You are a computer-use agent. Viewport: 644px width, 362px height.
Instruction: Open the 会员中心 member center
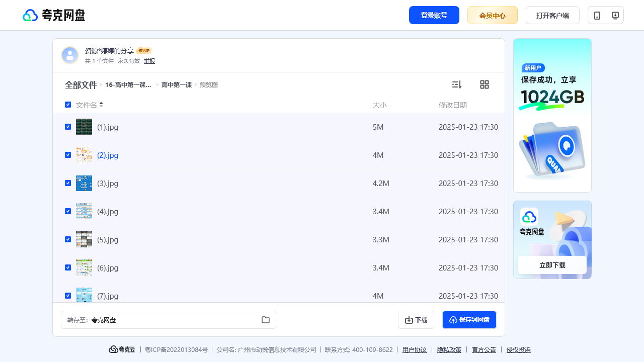493,15
